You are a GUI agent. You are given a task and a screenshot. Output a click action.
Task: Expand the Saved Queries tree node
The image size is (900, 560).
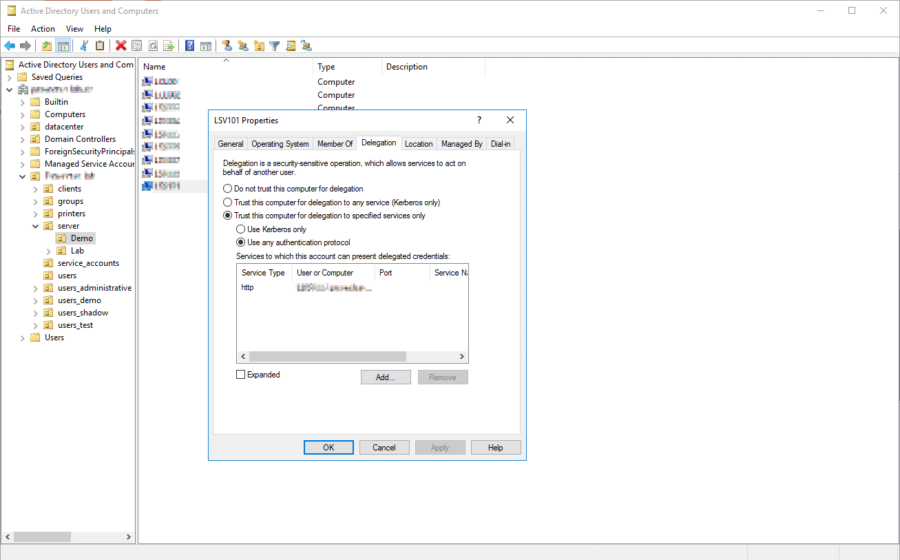tap(9, 77)
